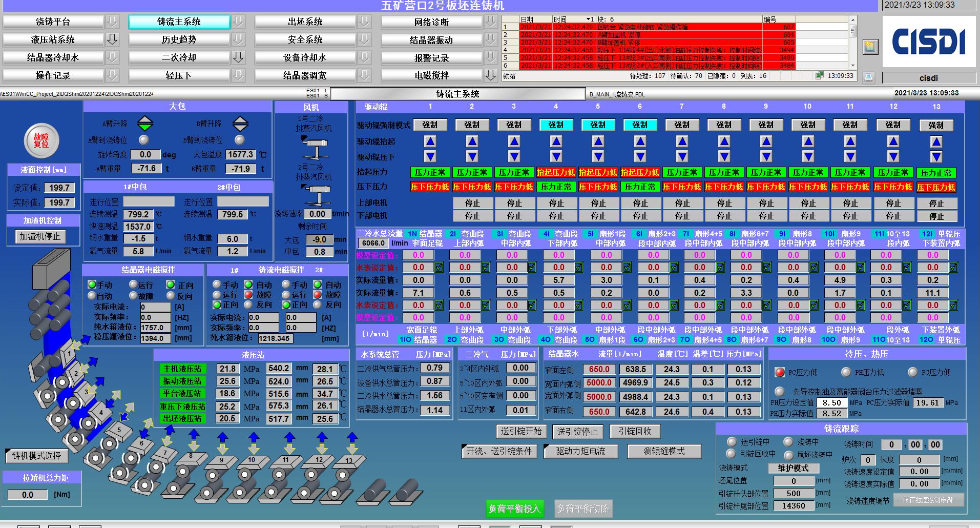This screenshot has height=528, width=980.
Task: Click A臂升降 green lift arrows icon
Action: [145, 124]
